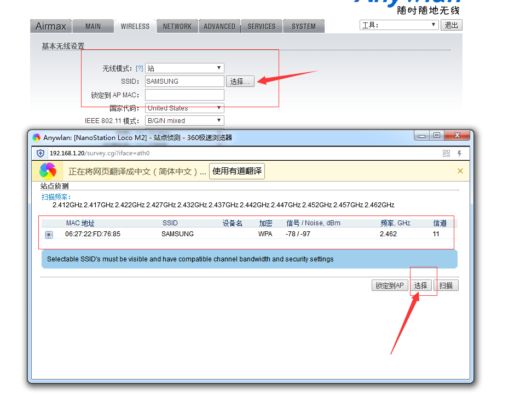Click the channel 11 cell
This screenshot has height=420, width=526.
click(x=436, y=234)
